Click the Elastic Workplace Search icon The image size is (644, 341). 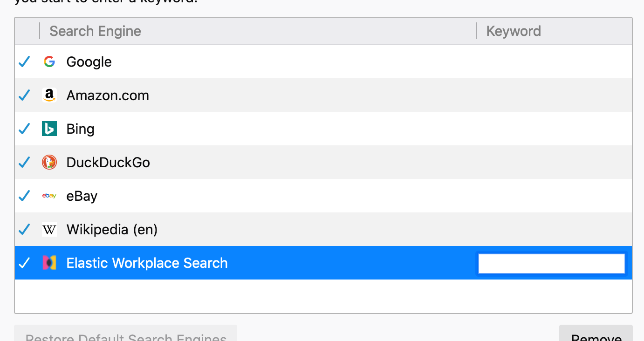point(49,262)
